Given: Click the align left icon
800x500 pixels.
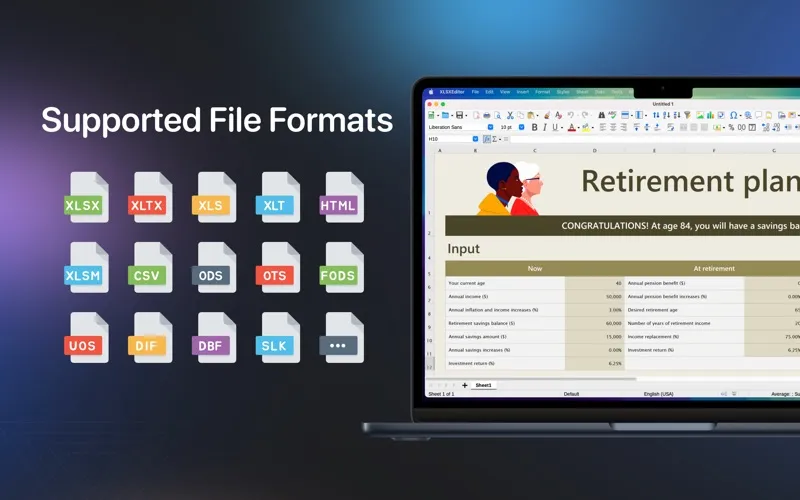Looking at the screenshot, I should point(603,127).
